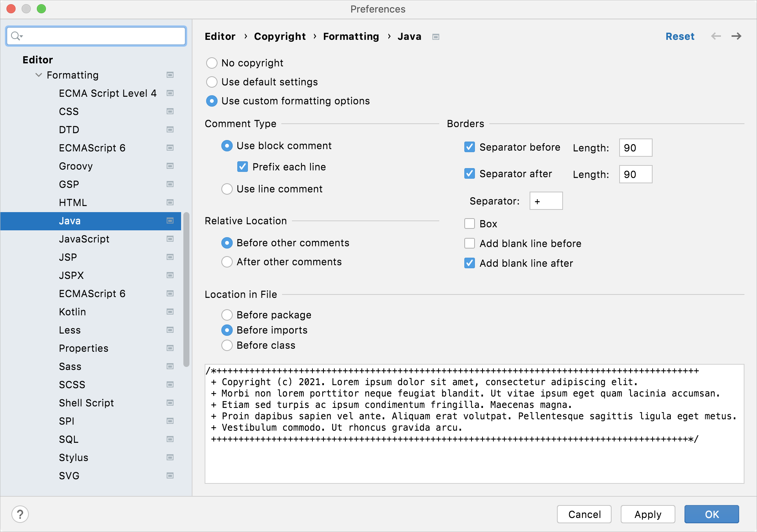Image resolution: width=757 pixels, height=532 pixels.
Task: Click project-level settings icon beside Java breadcrumb
Action: (436, 37)
